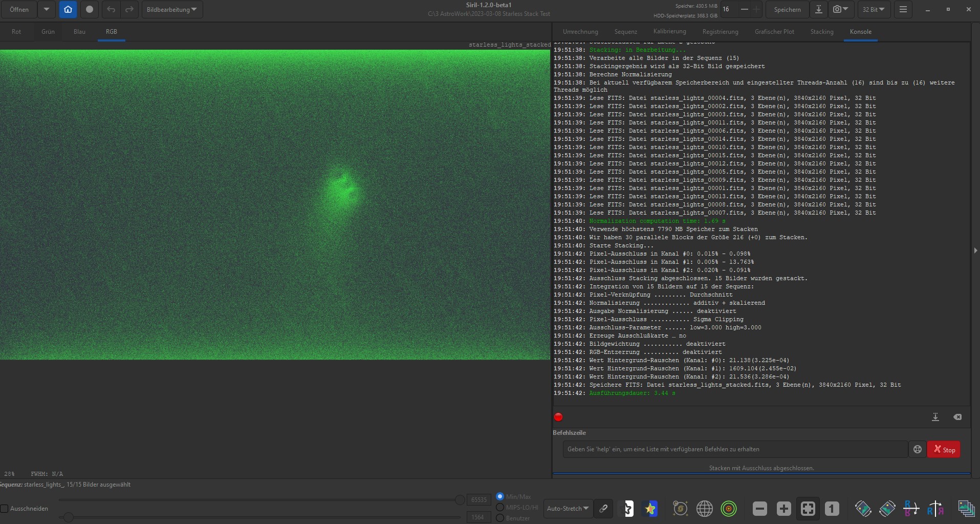980x524 pixels.
Task: Click the zoom in plus icon
Action: tap(784, 508)
